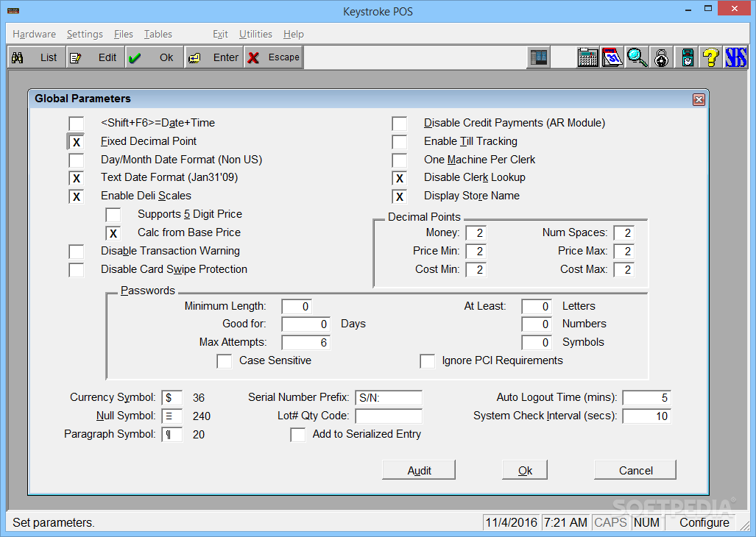
Task: Check Disable Transaction Warning
Action: click(76, 252)
